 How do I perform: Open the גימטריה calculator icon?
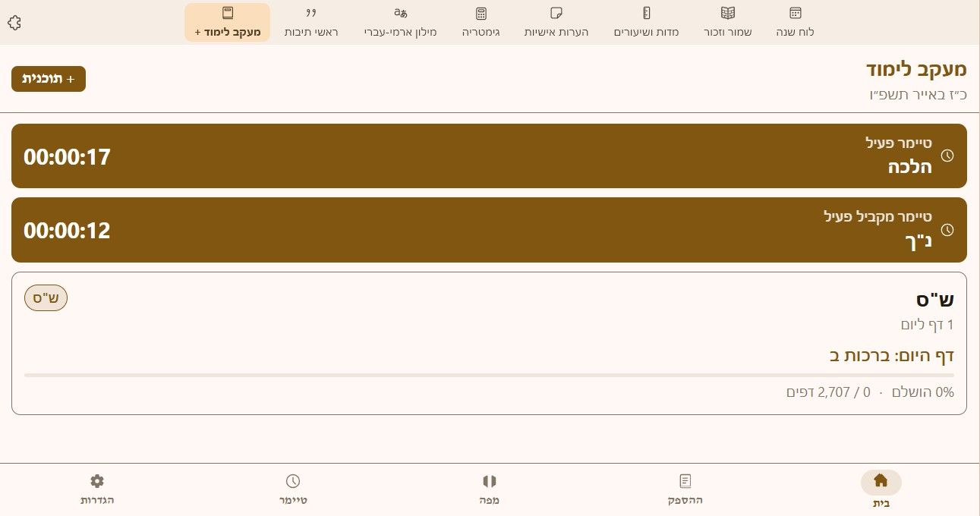(x=481, y=13)
